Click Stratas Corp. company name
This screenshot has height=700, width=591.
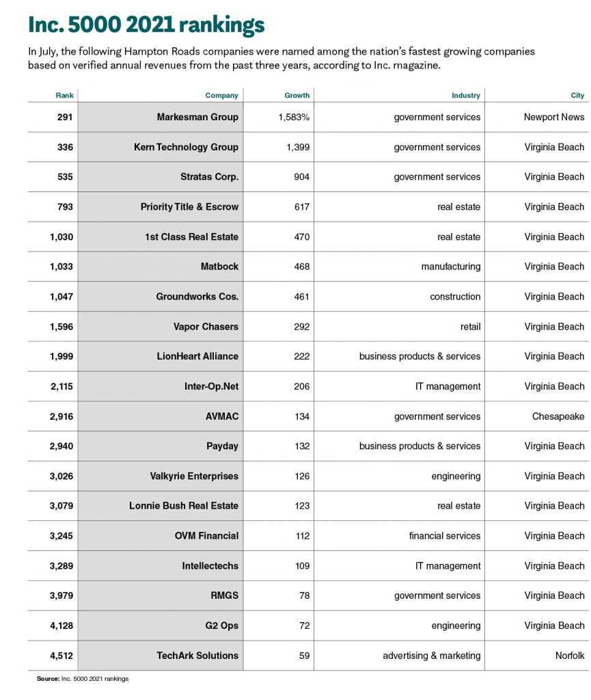pos(209,177)
